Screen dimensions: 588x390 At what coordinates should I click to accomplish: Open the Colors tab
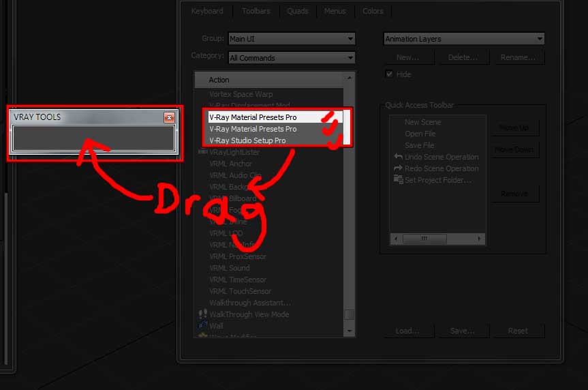pyautogui.click(x=373, y=12)
